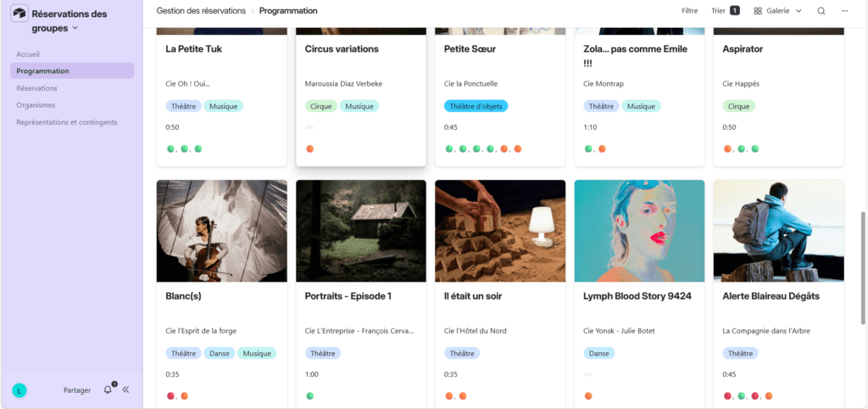The width and height of the screenshot is (868, 409).
Task: Open the Trier sort options
Action: pos(718,11)
